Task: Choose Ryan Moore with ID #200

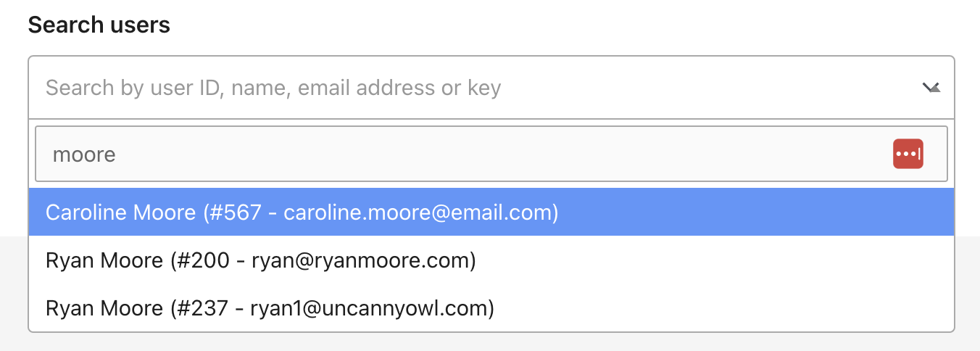Action: [x=261, y=260]
